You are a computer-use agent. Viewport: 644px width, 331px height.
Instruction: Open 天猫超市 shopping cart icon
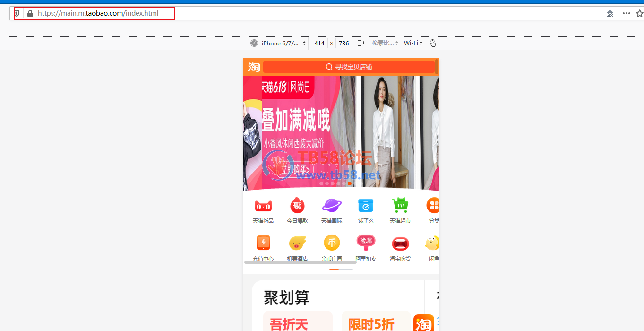pyautogui.click(x=400, y=205)
